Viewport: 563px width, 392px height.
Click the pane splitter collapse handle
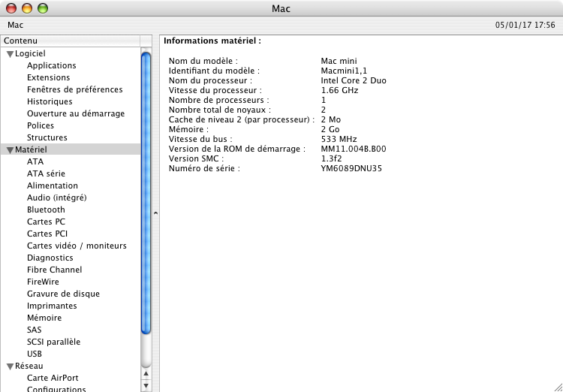(155, 213)
